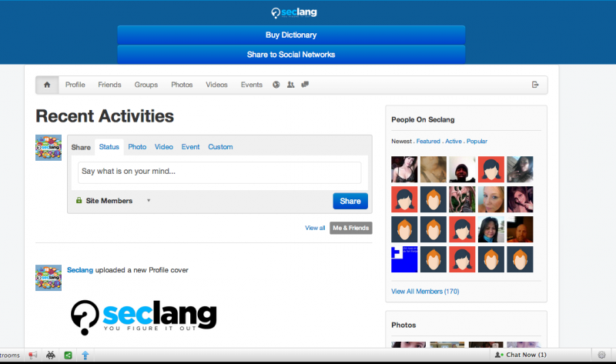The width and height of the screenshot is (616, 364).
Task: Click the space invader games icon
Action: (51, 355)
